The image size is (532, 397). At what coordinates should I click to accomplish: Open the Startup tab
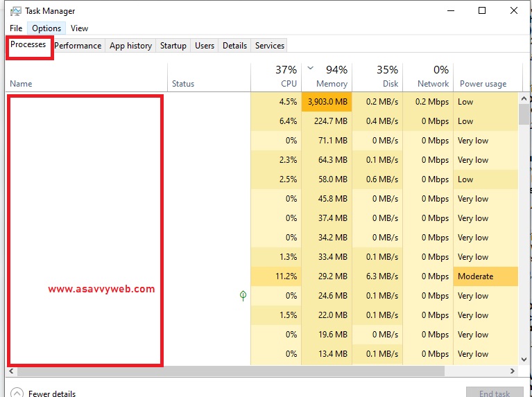point(173,46)
